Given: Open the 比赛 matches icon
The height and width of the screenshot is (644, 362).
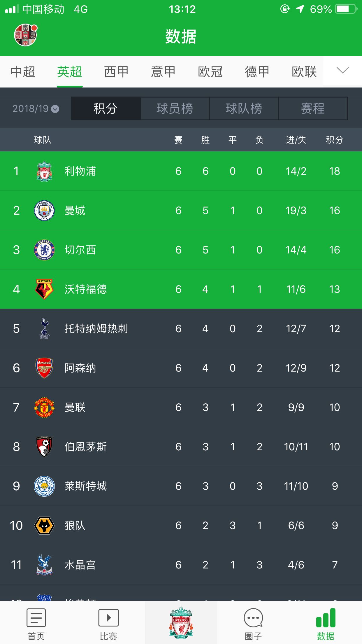Looking at the screenshot, I should (x=108, y=618).
